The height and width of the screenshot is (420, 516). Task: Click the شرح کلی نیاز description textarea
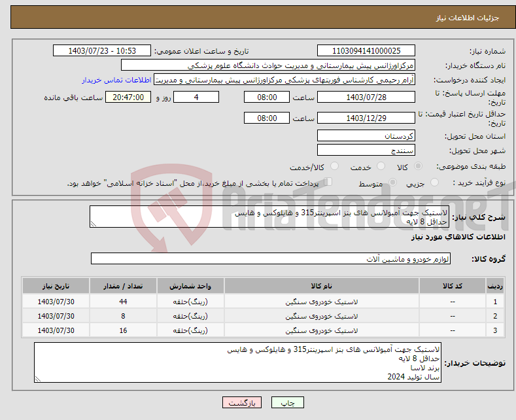pos(269,217)
